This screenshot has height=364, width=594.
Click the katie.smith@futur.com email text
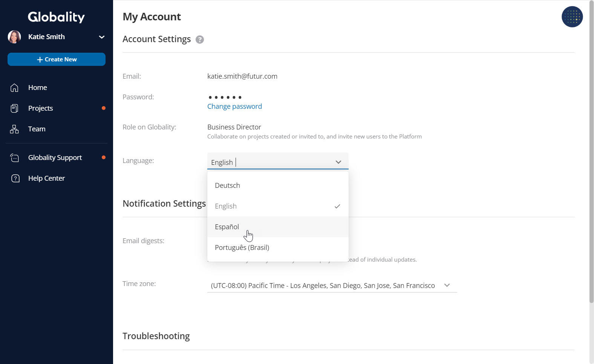pos(242,76)
